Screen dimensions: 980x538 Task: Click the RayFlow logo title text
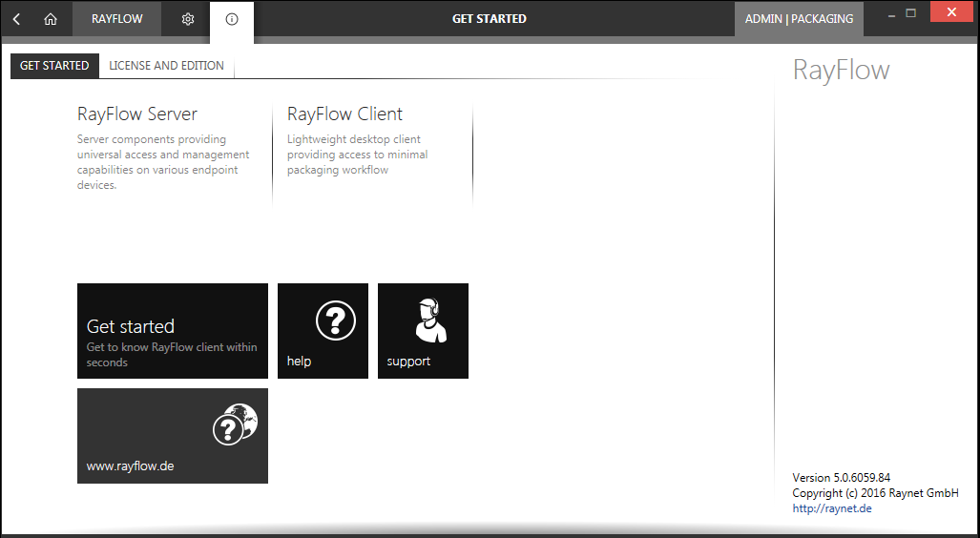click(x=841, y=70)
